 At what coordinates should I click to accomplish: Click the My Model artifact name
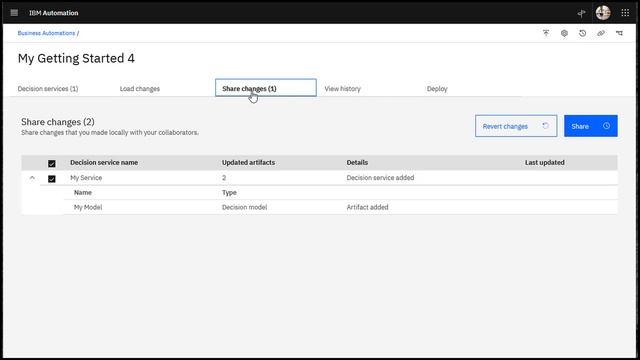(x=88, y=207)
